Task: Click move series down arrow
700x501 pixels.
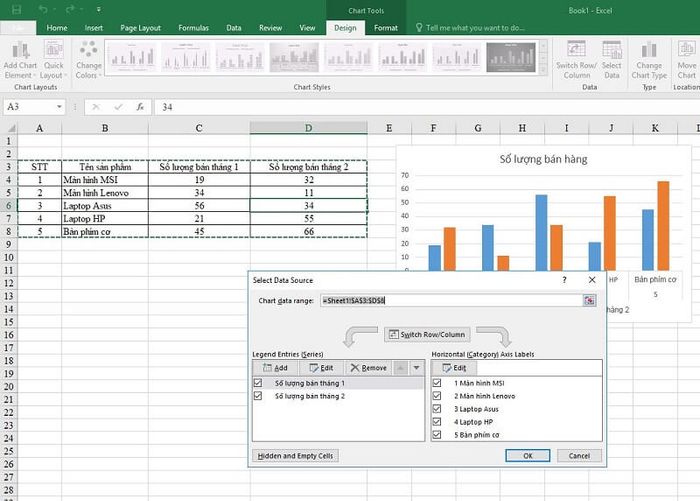Action: (x=416, y=368)
